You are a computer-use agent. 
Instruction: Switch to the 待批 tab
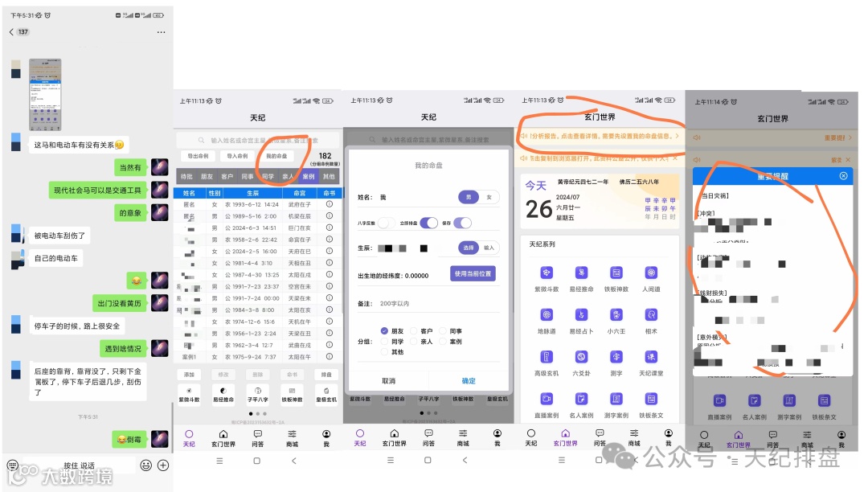186,177
